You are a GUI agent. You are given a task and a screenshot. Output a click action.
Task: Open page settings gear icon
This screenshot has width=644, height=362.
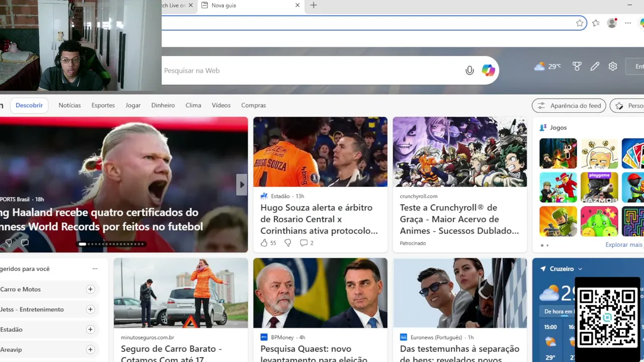(613, 66)
